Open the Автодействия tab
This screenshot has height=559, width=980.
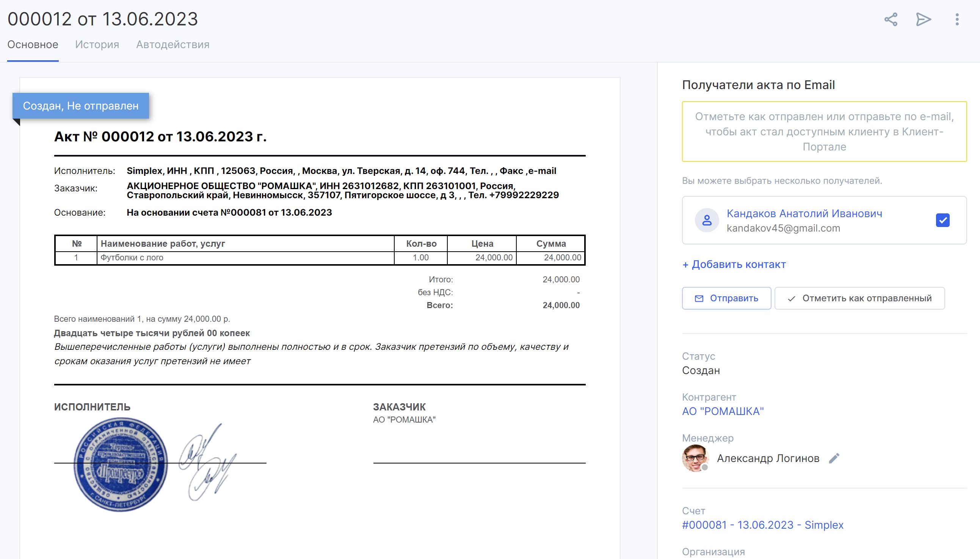173,45
